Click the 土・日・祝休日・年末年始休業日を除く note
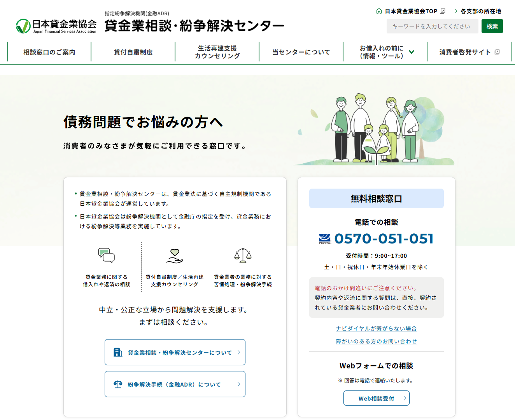The image size is (515, 420). click(x=377, y=267)
